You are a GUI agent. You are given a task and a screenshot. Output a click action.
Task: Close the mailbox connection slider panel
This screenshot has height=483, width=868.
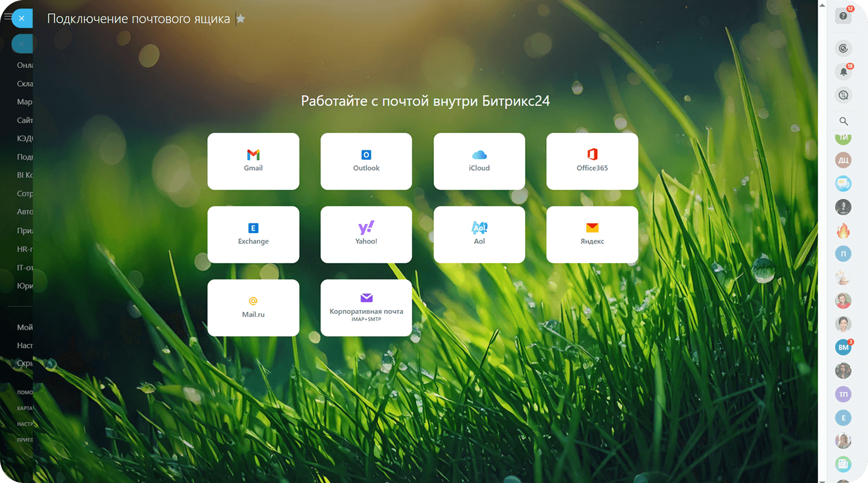[x=22, y=19]
